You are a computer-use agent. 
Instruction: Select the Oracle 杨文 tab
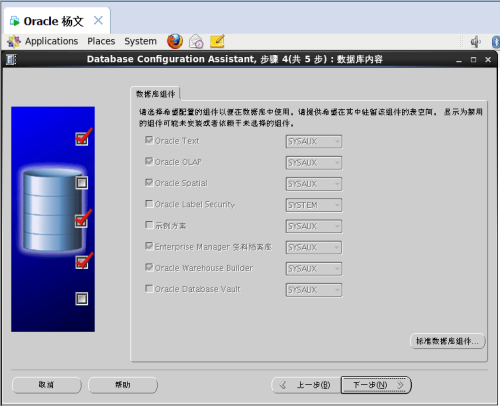point(57,21)
